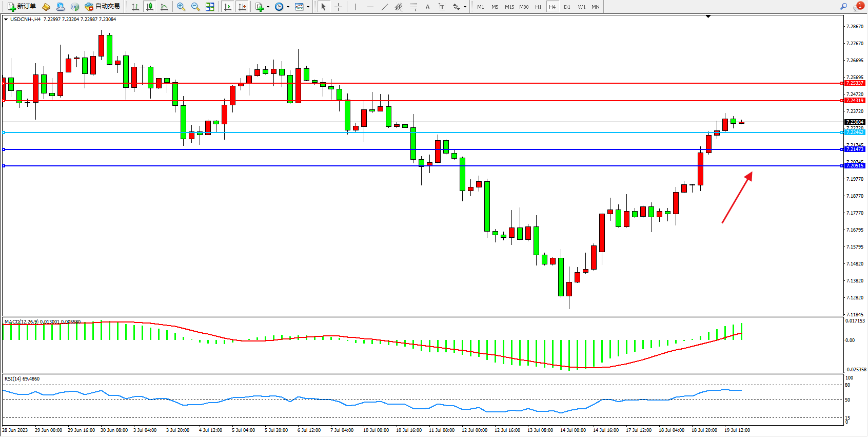Select the draw trendline tool
Screen dimensions: 868x437
[x=384, y=7]
